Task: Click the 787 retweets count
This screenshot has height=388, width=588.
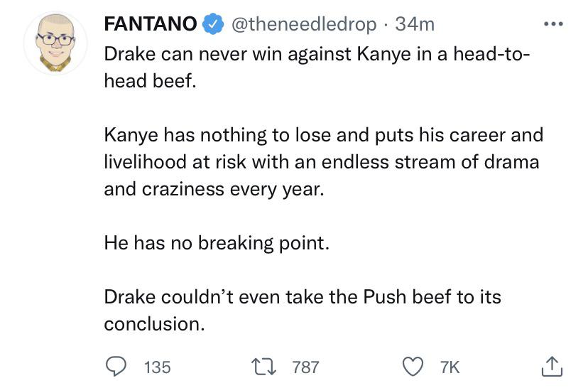Action: 306,367
